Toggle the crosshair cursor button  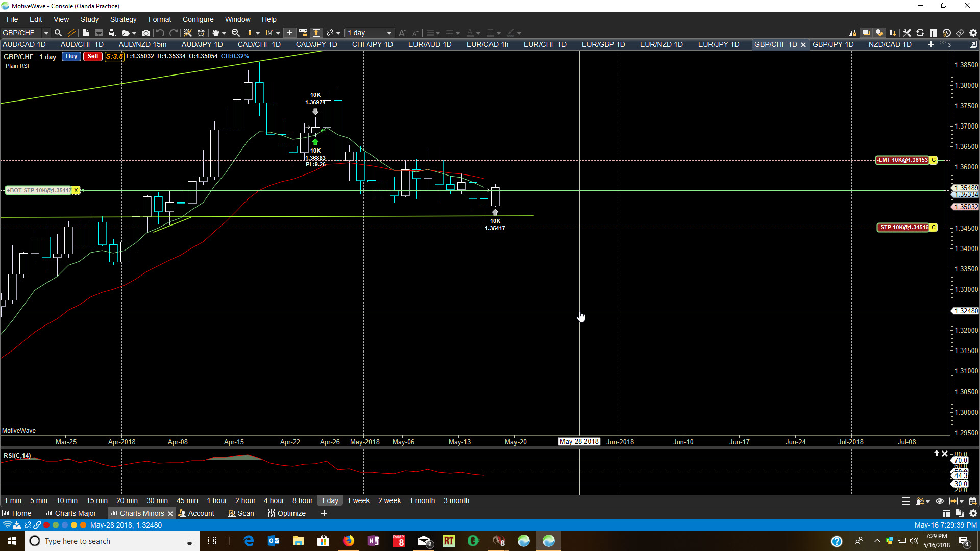click(289, 33)
